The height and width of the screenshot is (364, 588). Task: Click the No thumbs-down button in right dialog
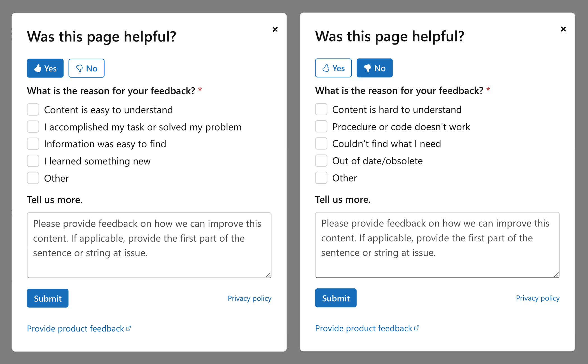[x=374, y=68]
